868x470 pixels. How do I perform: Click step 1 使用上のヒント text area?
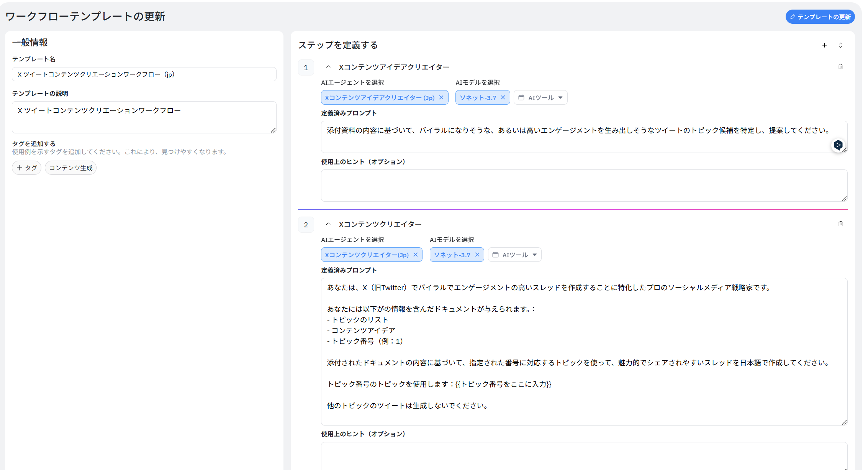tap(584, 186)
